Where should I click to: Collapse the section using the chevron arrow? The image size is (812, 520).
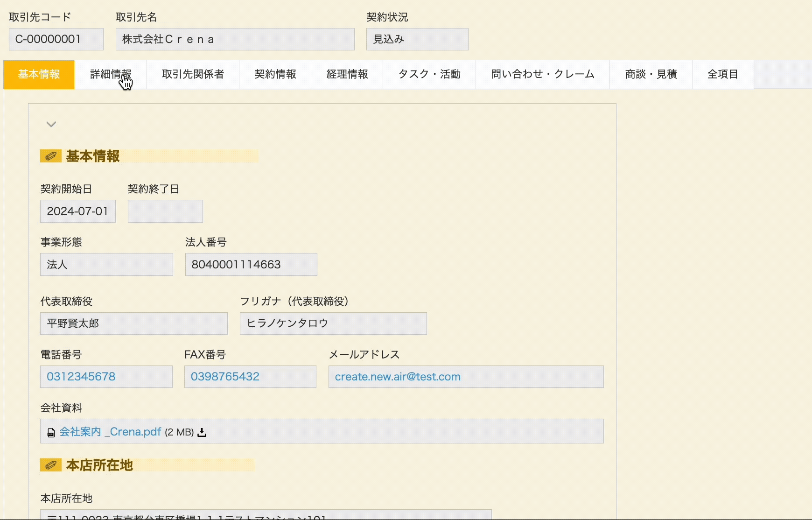(51, 124)
